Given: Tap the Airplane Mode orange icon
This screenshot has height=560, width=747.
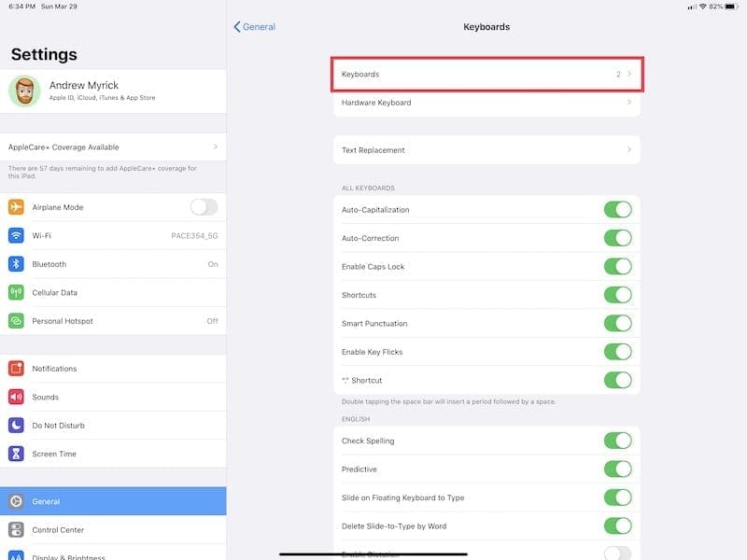Looking at the screenshot, I should [x=16, y=207].
